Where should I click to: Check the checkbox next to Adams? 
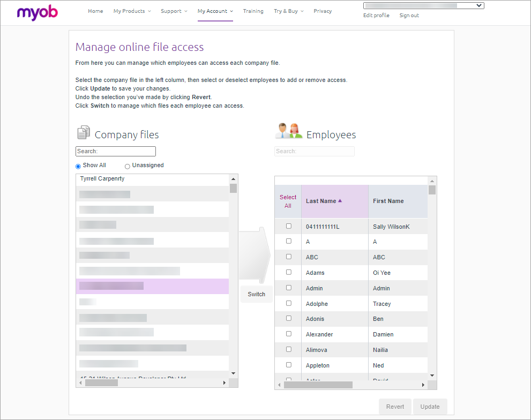coord(288,272)
